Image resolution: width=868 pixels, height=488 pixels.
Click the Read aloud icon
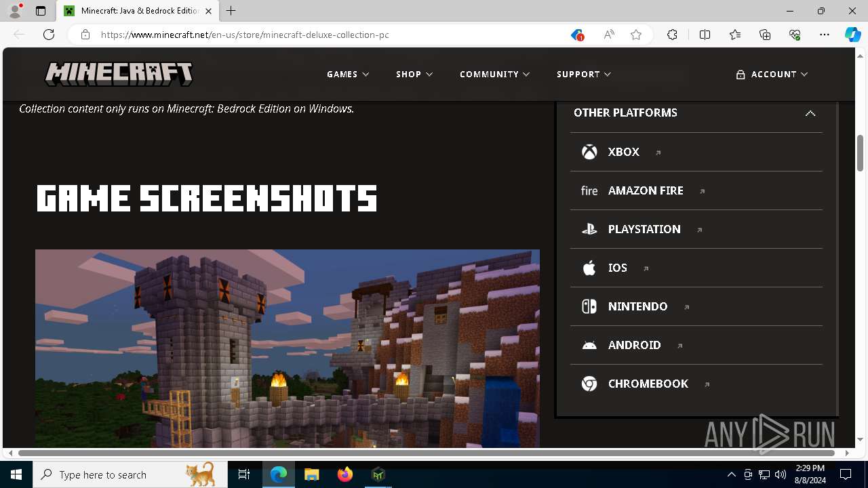coord(609,35)
